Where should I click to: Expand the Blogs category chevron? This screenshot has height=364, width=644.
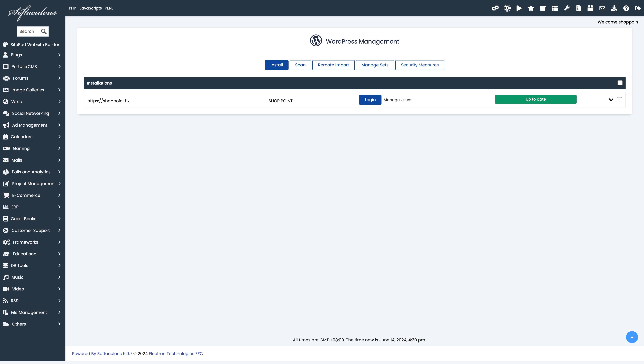(59, 55)
